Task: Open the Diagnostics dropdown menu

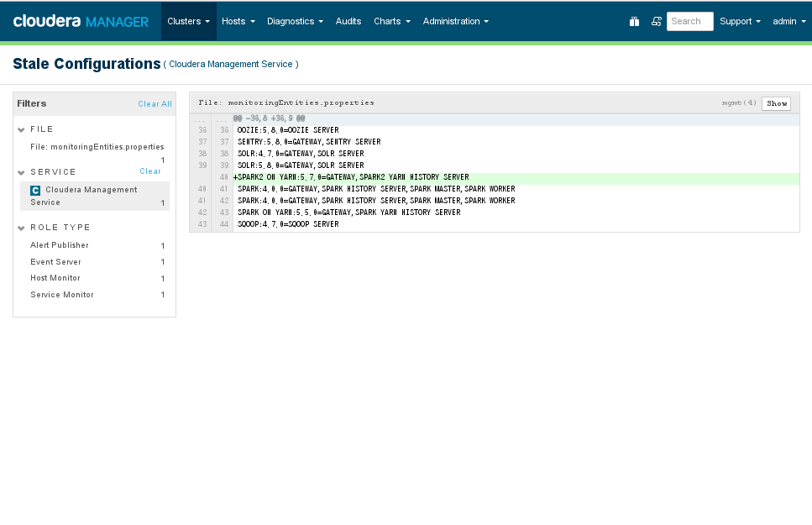Action: pos(295,21)
